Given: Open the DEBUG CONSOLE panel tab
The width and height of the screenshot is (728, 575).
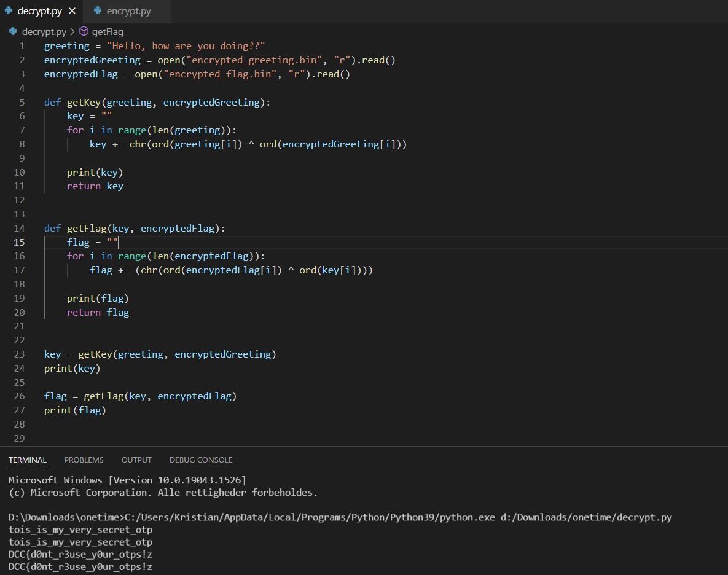Looking at the screenshot, I should click(x=201, y=460).
